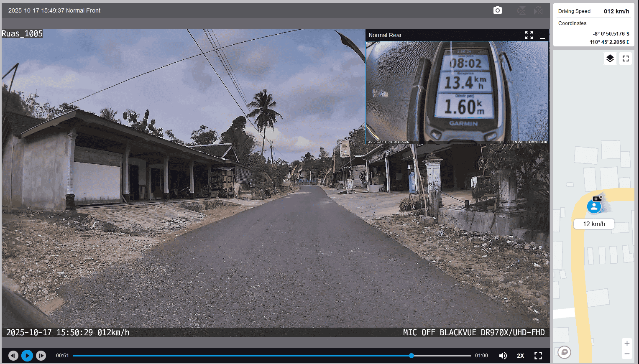Click the Normal Rear camera thumbnail
This screenshot has width=639, height=364.
coord(457,92)
